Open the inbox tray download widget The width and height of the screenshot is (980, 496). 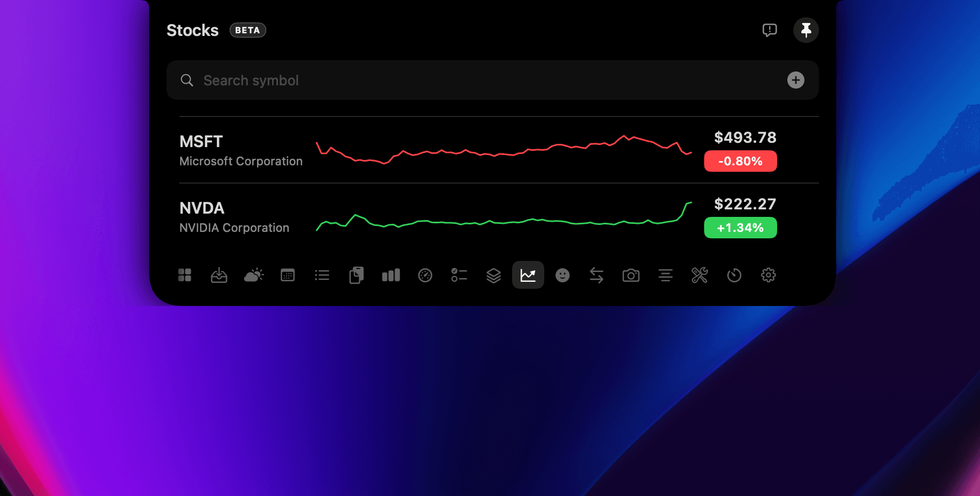[219, 275]
